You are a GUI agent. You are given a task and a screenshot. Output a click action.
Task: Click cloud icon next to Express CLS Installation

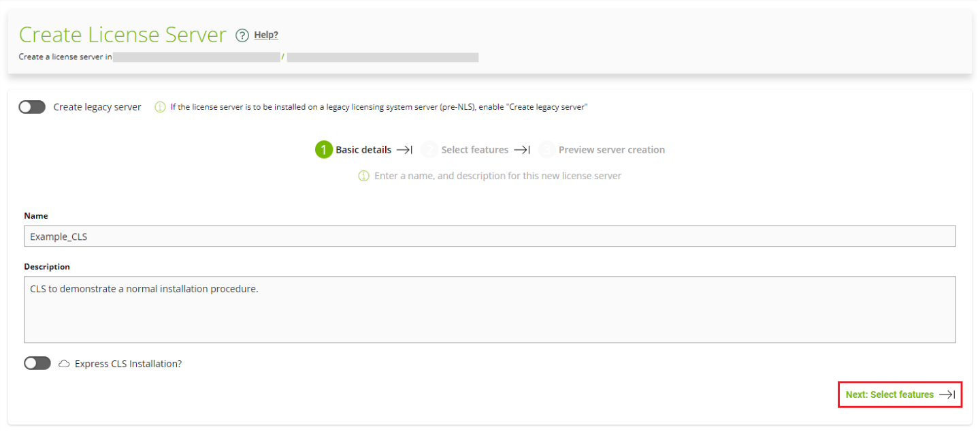pyautogui.click(x=64, y=363)
